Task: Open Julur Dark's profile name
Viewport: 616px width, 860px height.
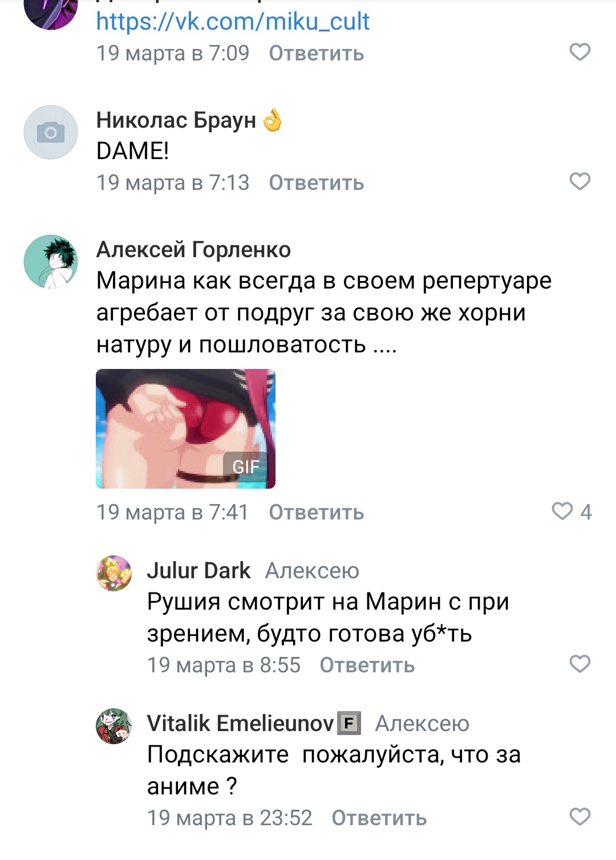Action: (x=198, y=570)
